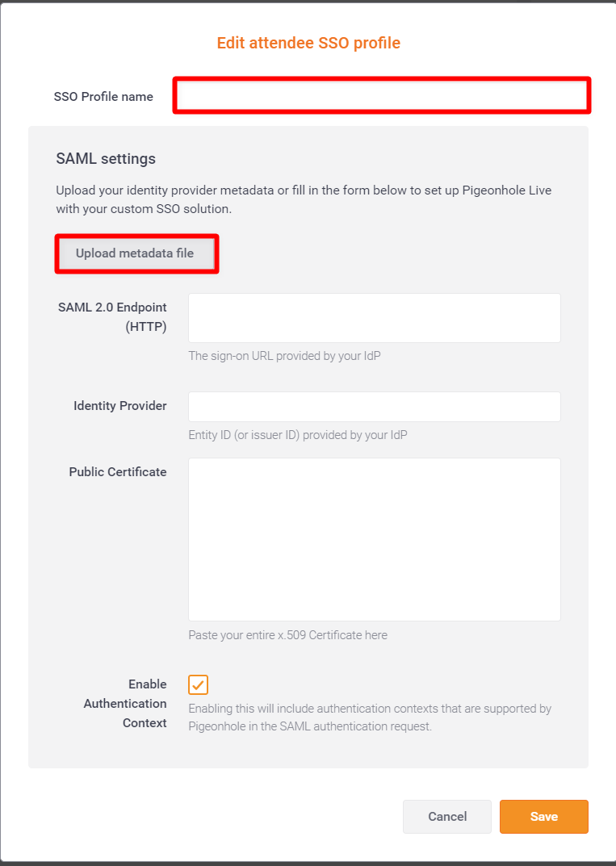
Task: Click the Upload metadata file button
Action: click(136, 253)
